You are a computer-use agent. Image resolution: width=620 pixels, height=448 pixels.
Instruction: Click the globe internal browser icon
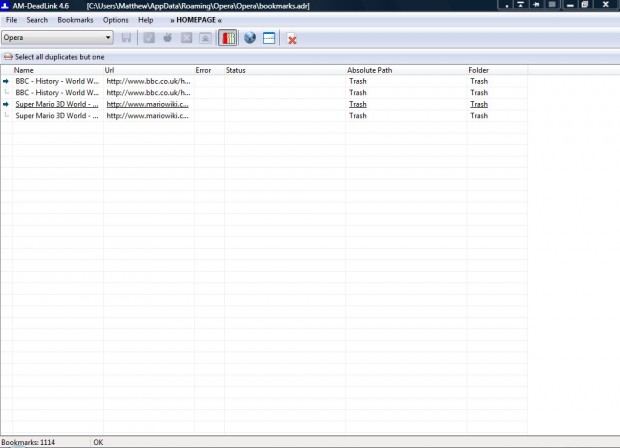(250, 38)
